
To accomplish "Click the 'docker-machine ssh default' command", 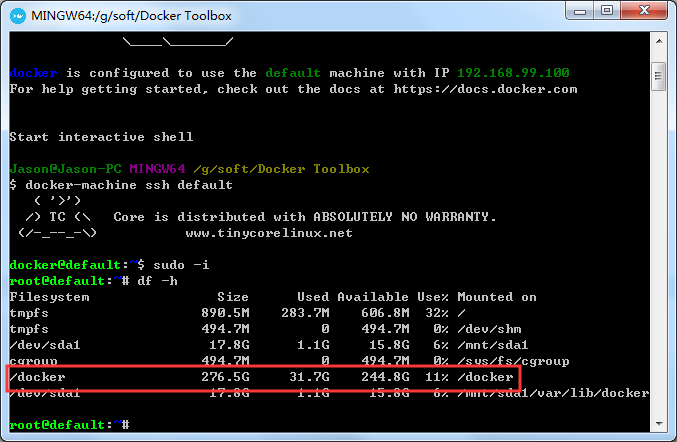I will 129,185.
